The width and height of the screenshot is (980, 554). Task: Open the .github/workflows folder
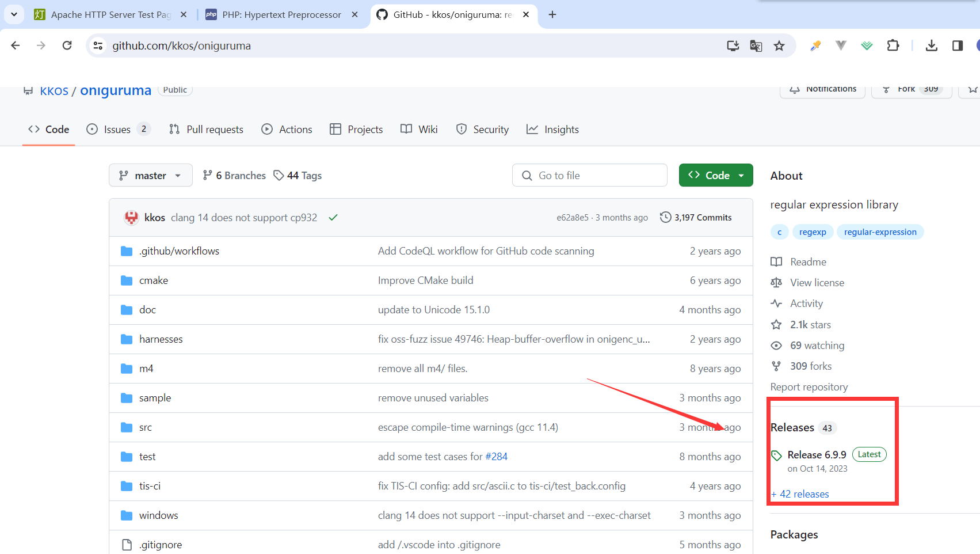tap(180, 251)
